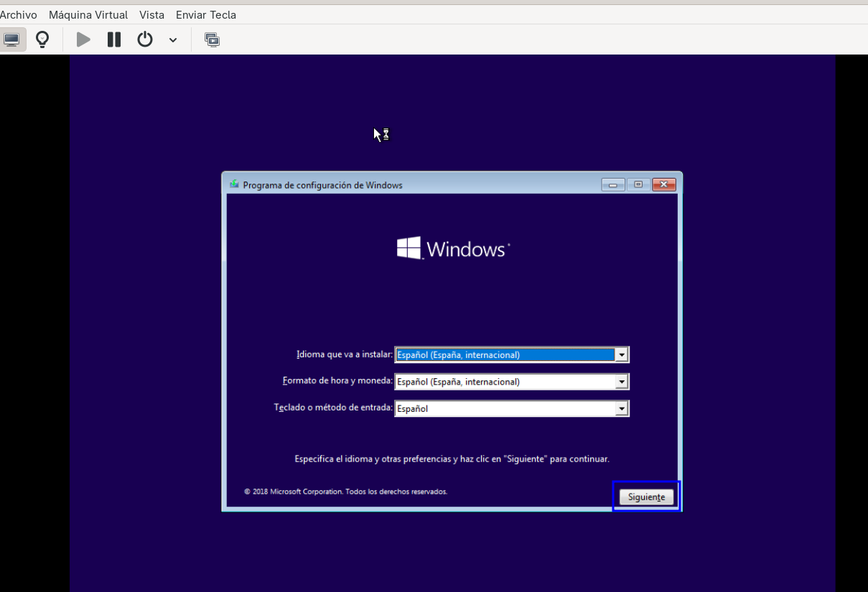Click 'Teclado o método de entrada:' label

point(333,408)
